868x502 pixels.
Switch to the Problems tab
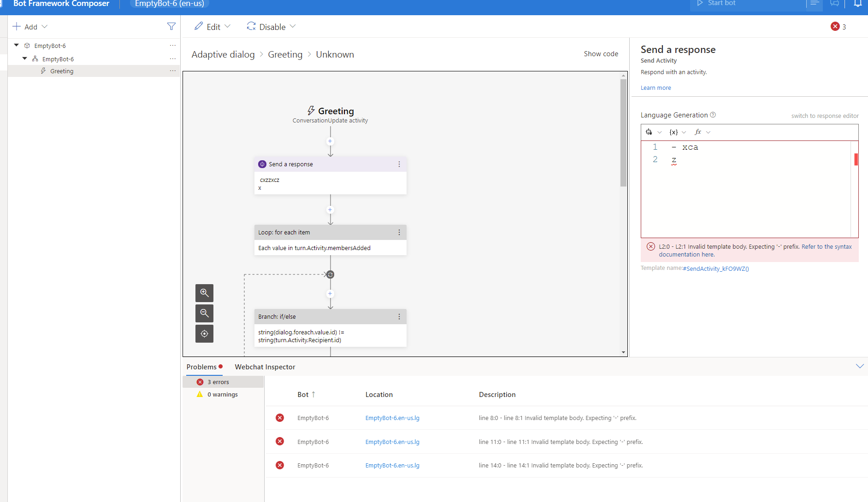pos(204,367)
